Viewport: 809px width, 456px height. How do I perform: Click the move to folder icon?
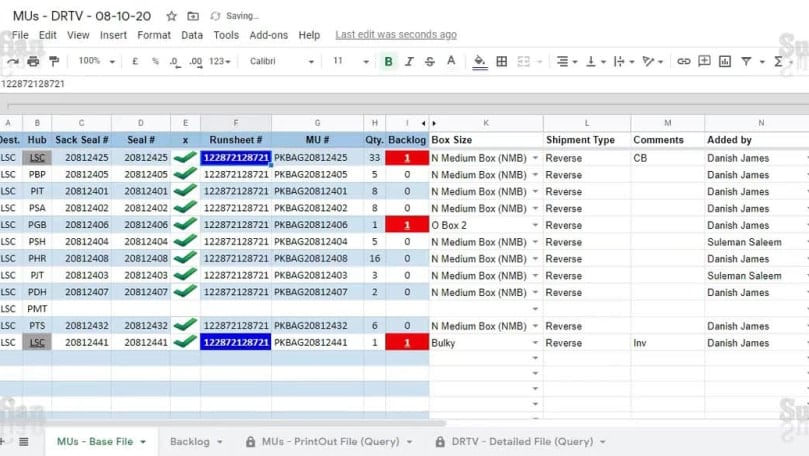click(x=193, y=17)
